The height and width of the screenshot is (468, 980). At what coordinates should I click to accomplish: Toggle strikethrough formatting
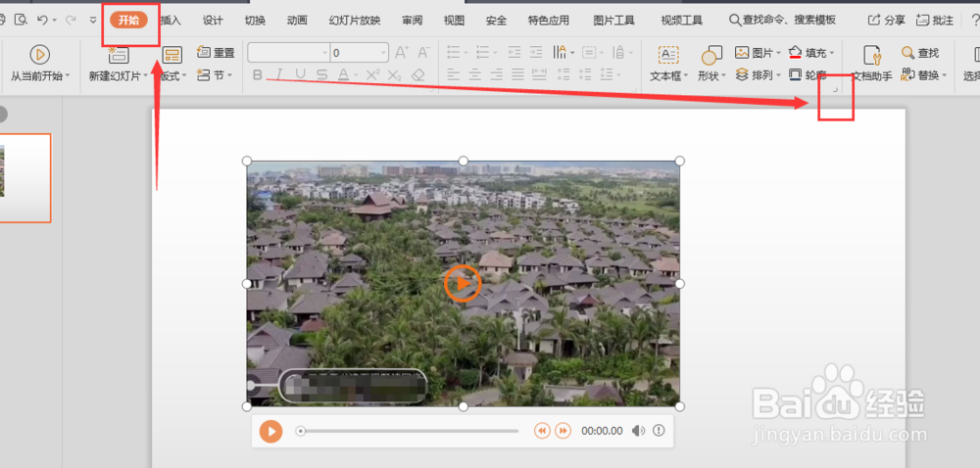(x=321, y=74)
